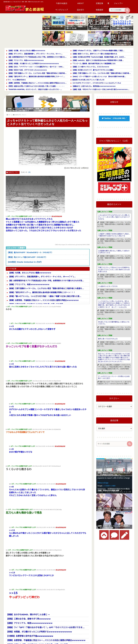
Task: Open the NVIDIA株謎の暴落 thumbnail
Action: (x=114, y=485)
